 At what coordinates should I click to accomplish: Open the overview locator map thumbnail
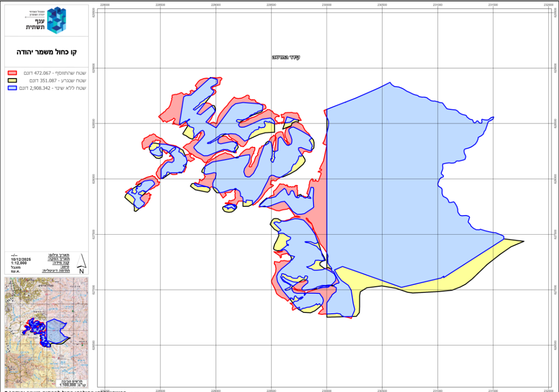click(46, 332)
